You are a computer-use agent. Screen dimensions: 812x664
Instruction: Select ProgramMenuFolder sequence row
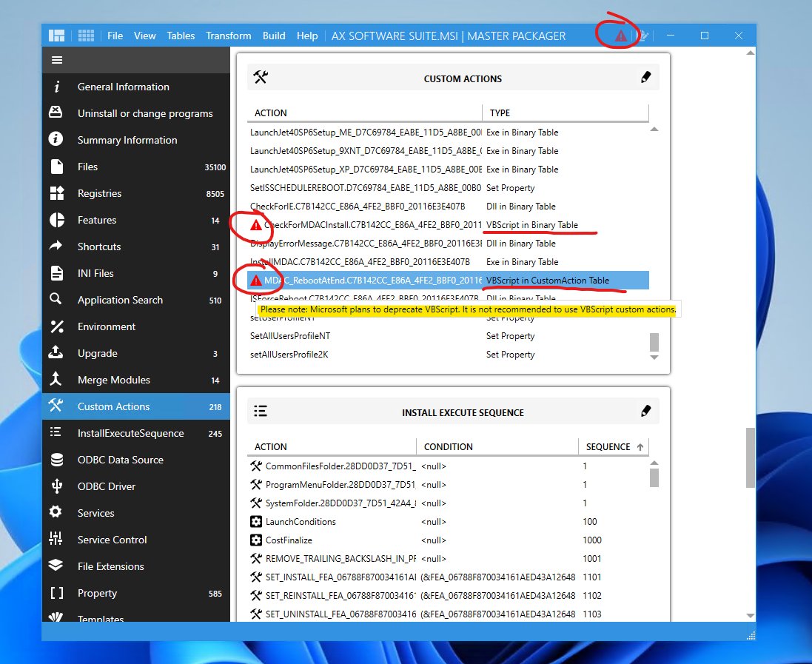(448, 485)
